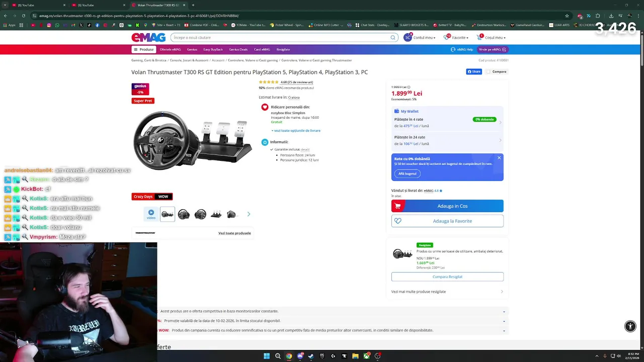Click the Facebook Share button
Viewport: 644px width, 362px height.
(x=474, y=71)
